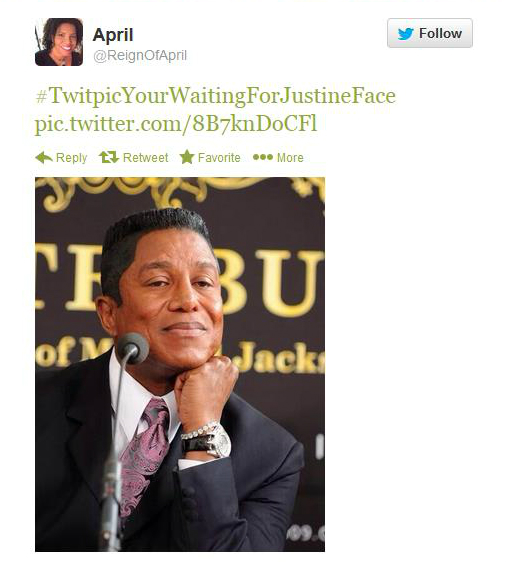Click the Reply text label
The height and width of the screenshot is (563, 507).
71,158
